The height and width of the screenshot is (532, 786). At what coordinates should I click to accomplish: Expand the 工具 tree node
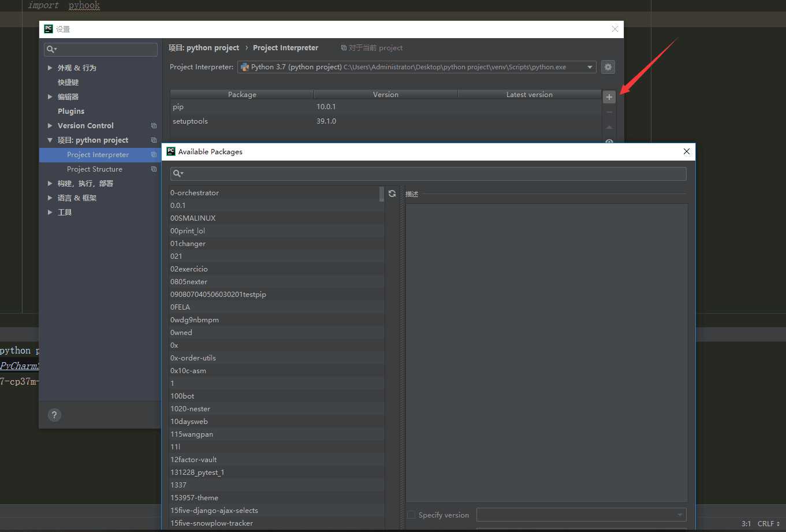point(50,213)
